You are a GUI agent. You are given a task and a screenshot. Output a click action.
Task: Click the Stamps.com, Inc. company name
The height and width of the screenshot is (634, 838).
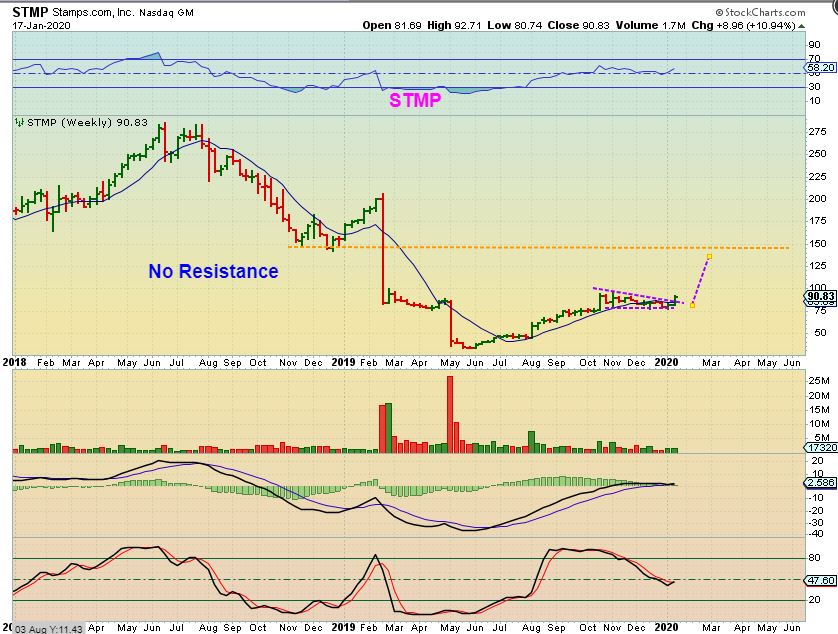click(94, 12)
